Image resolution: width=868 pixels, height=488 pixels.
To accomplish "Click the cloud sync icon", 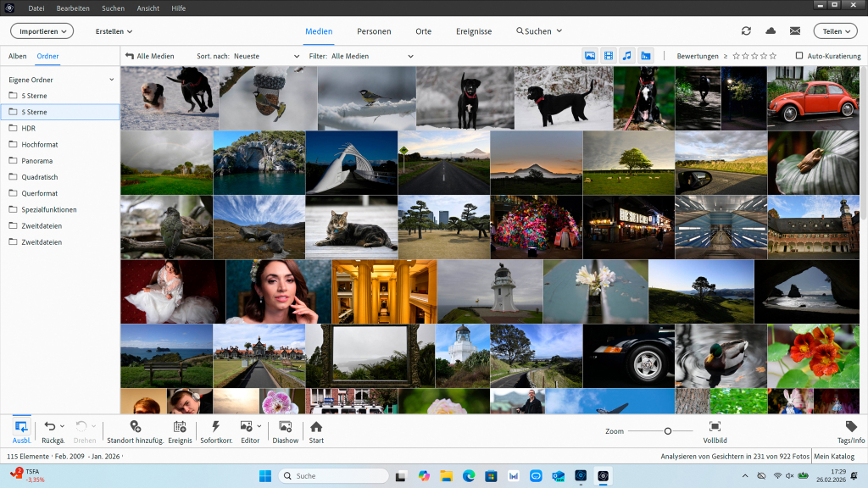I will (770, 30).
